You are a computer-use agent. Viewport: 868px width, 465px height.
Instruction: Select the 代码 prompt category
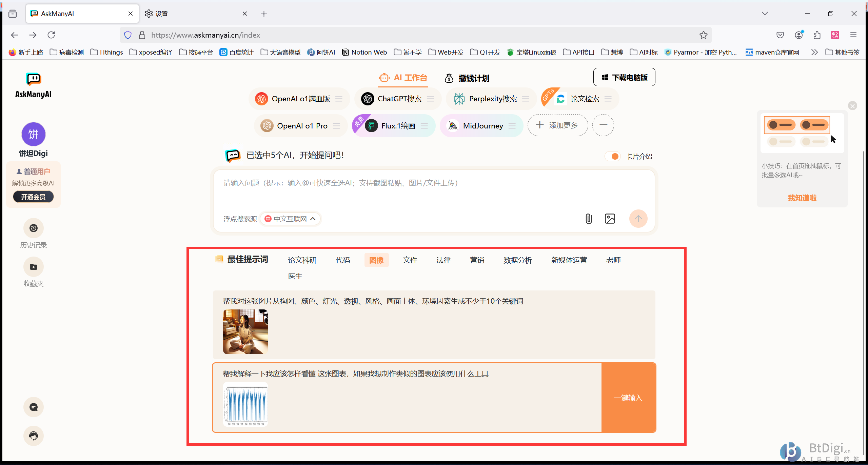342,260
